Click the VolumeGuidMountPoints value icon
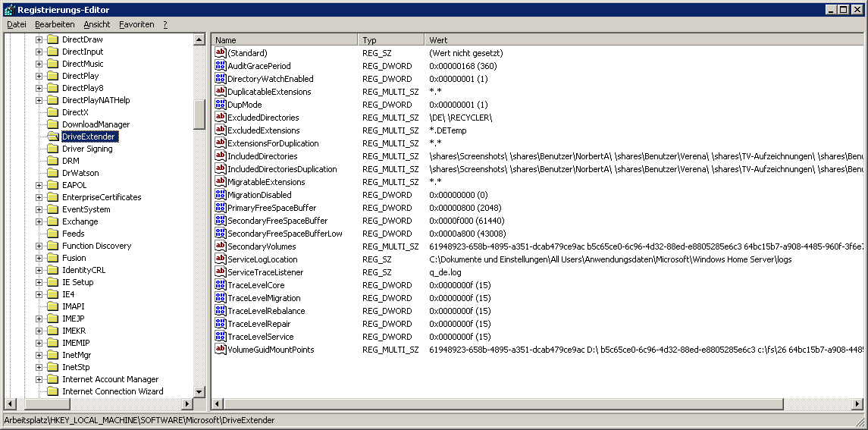This screenshot has height=430, width=868. coord(221,350)
